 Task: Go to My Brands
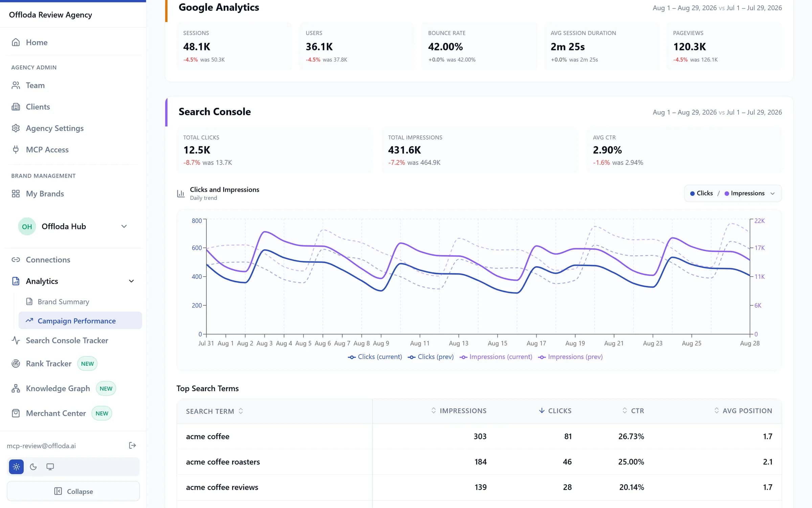pos(45,193)
